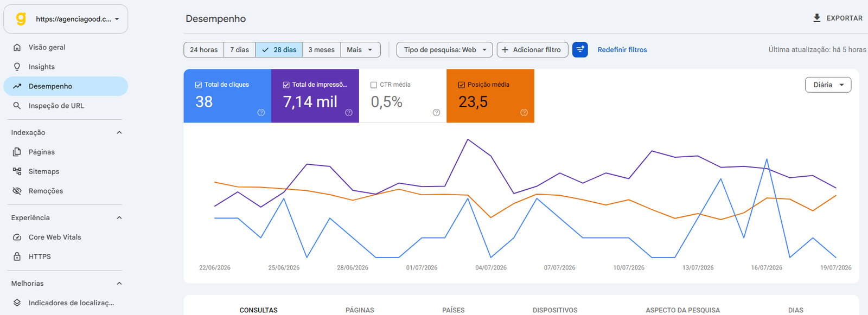Viewport: 868px width, 315px height.
Task: Open help icon on Total de cliques card
Action: pyautogui.click(x=261, y=113)
